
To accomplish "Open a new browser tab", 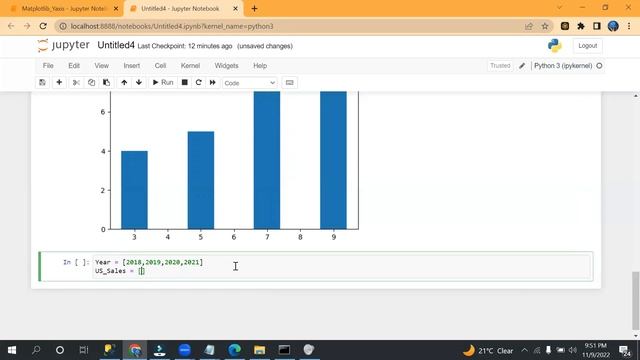I will click(254, 9).
